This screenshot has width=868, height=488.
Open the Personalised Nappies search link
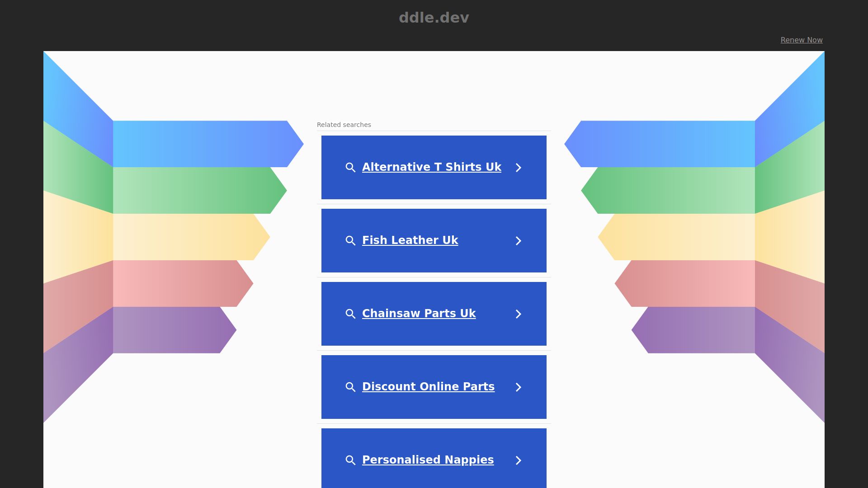pos(428,460)
